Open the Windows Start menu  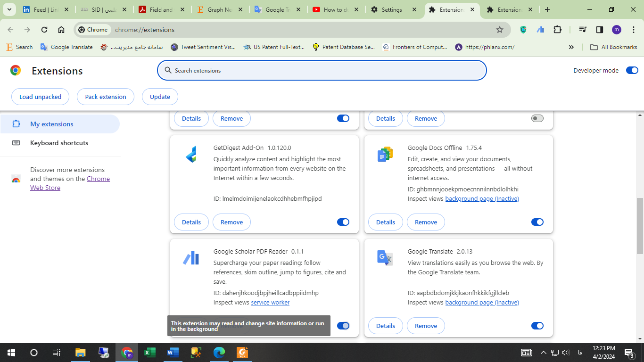(11, 353)
